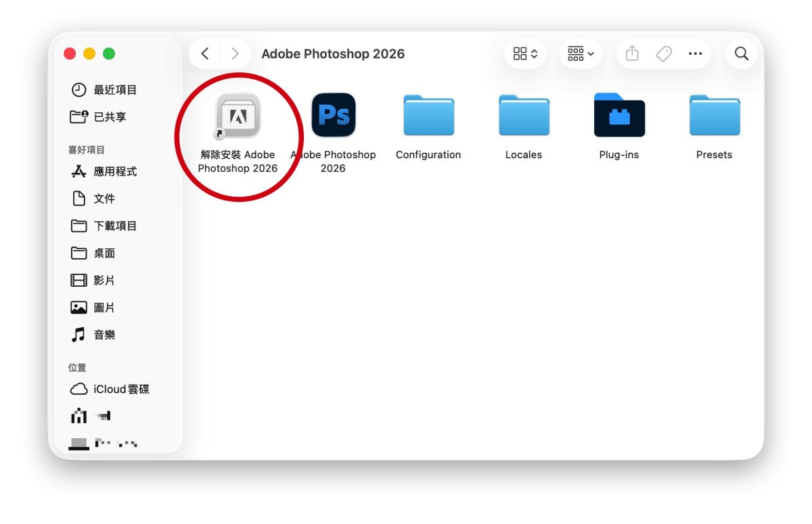
Task: Close the Finder window with red button
Action: click(x=70, y=53)
